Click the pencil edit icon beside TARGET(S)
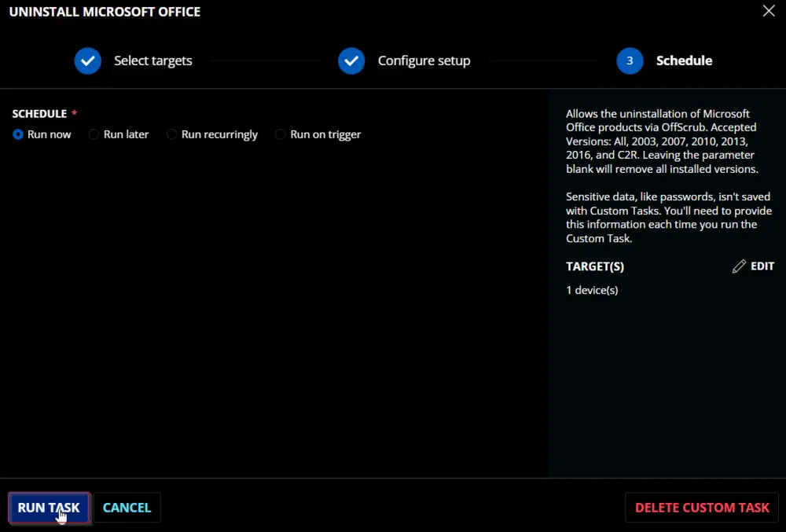The height and width of the screenshot is (532, 786). (739, 266)
